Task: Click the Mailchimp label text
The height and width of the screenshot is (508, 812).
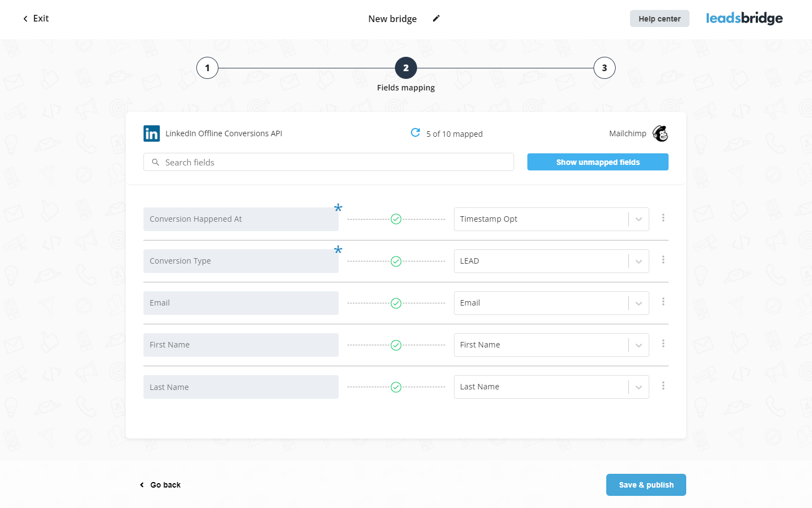Action: [628, 133]
